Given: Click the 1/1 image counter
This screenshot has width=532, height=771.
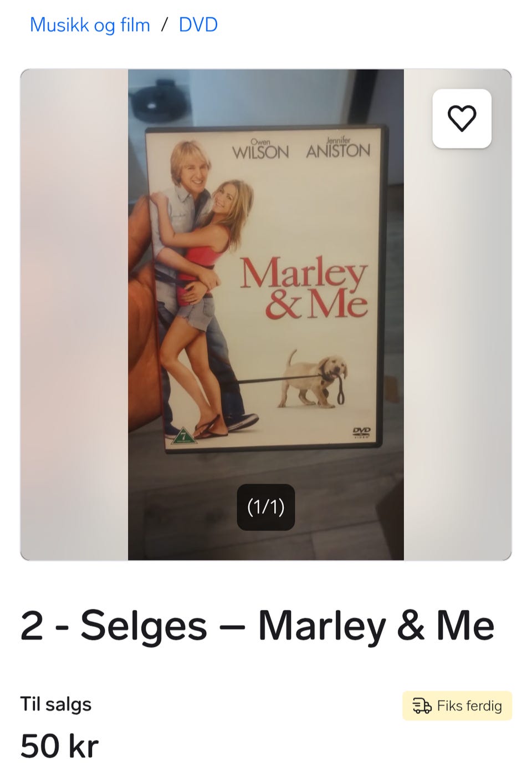Looking at the screenshot, I should [266, 507].
